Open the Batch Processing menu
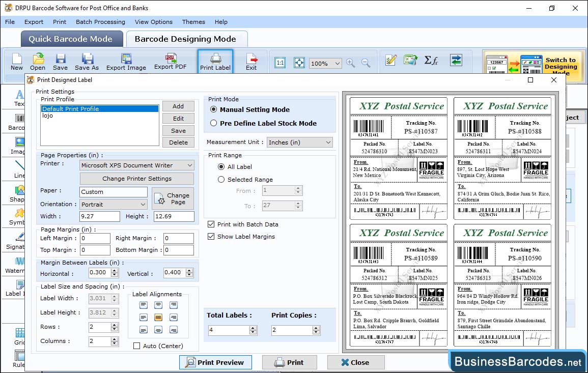The height and width of the screenshot is (373, 588). (100, 22)
